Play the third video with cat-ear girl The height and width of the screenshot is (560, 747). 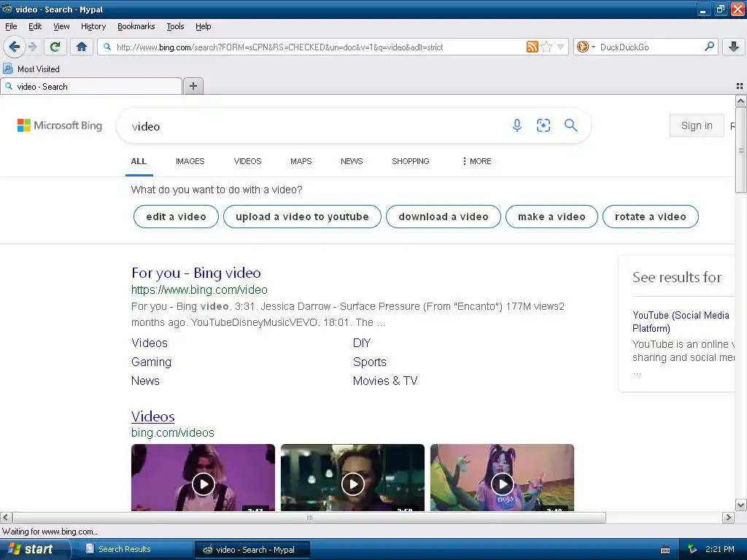[x=502, y=478]
